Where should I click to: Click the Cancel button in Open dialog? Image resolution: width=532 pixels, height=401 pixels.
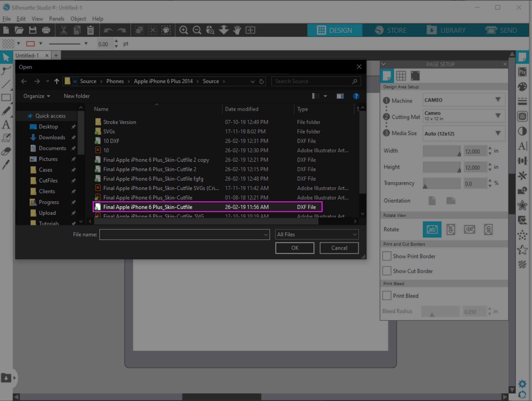(x=339, y=248)
